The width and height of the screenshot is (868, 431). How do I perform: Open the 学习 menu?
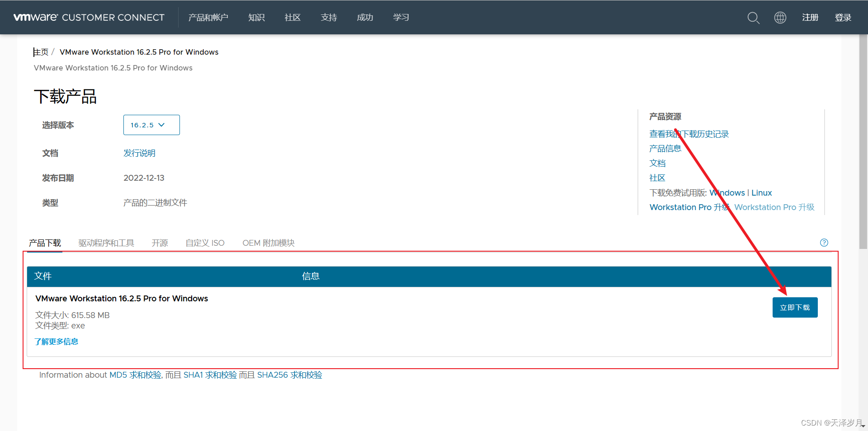coord(401,17)
